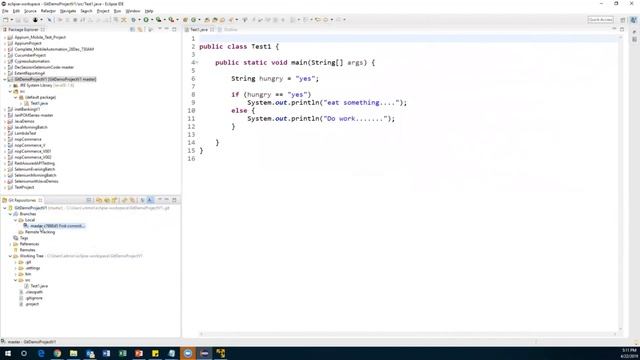Select master branch in Local branches
Screen dimensions: 640x360
click(57, 226)
